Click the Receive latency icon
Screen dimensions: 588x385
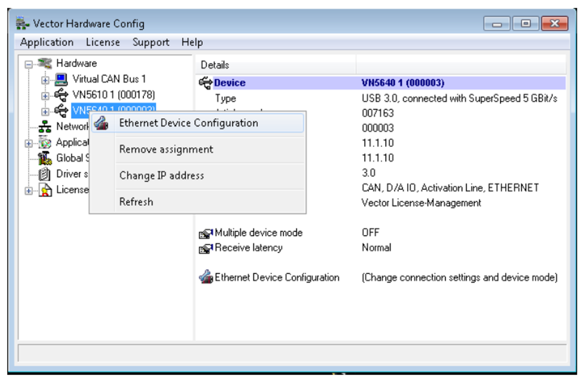pyautogui.click(x=206, y=248)
